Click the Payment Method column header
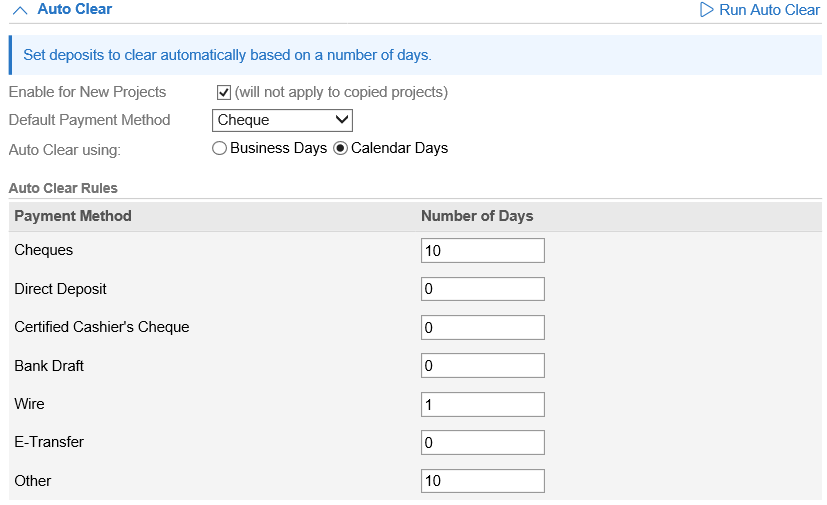 click(x=73, y=216)
